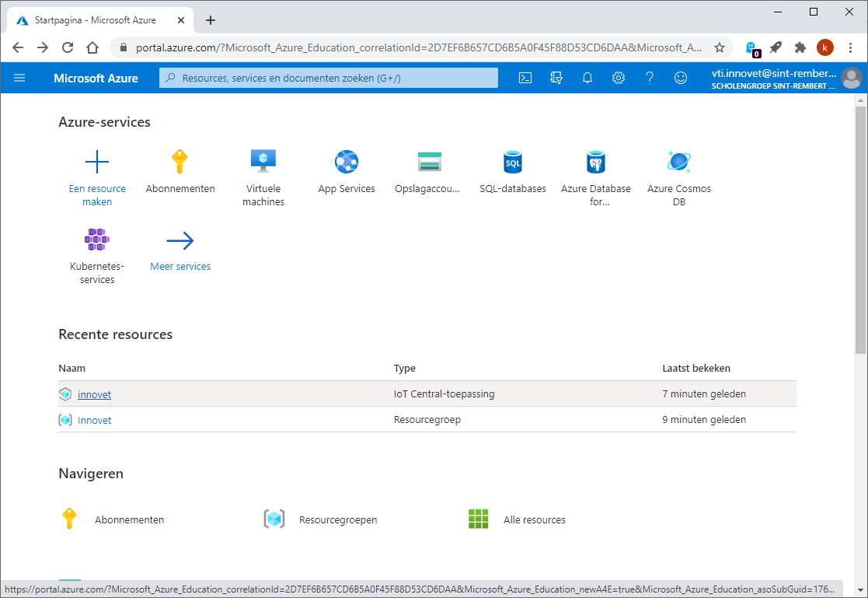This screenshot has height=598, width=868.
Task: Open the notifications bell
Action: 587,78
